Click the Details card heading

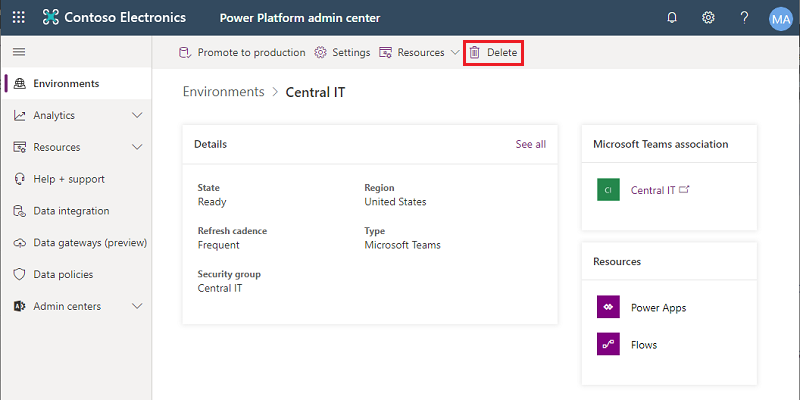coord(211,144)
